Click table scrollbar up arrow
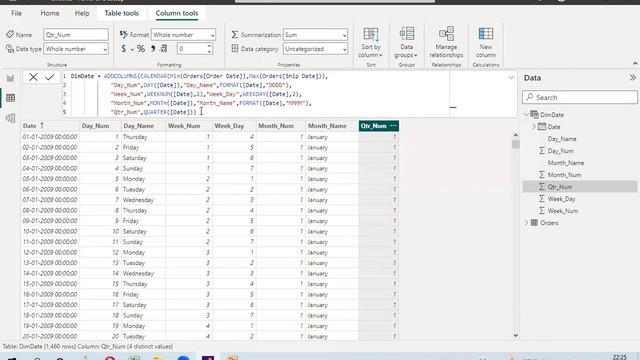Screen dimensions: 640x360 516,135
